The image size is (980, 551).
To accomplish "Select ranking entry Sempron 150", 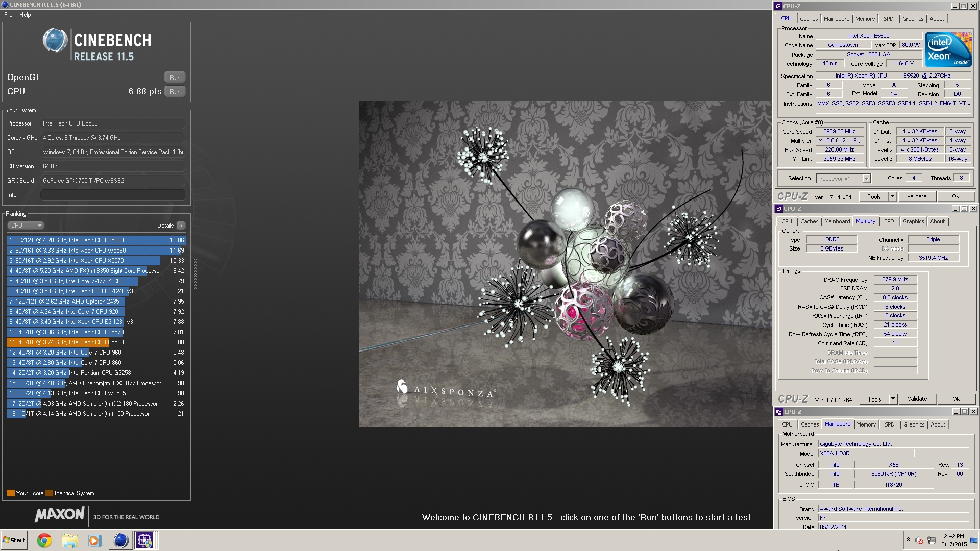I will coord(96,414).
